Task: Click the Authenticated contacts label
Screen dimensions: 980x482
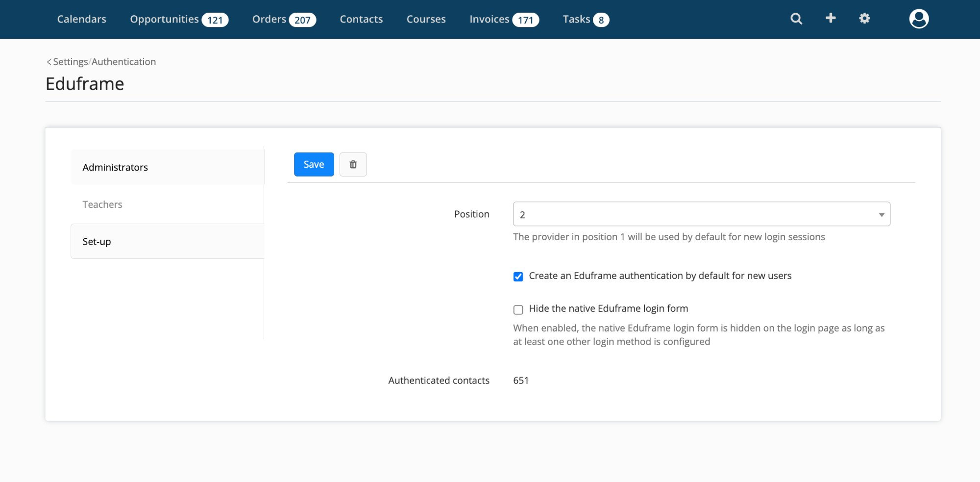Action: (x=439, y=381)
